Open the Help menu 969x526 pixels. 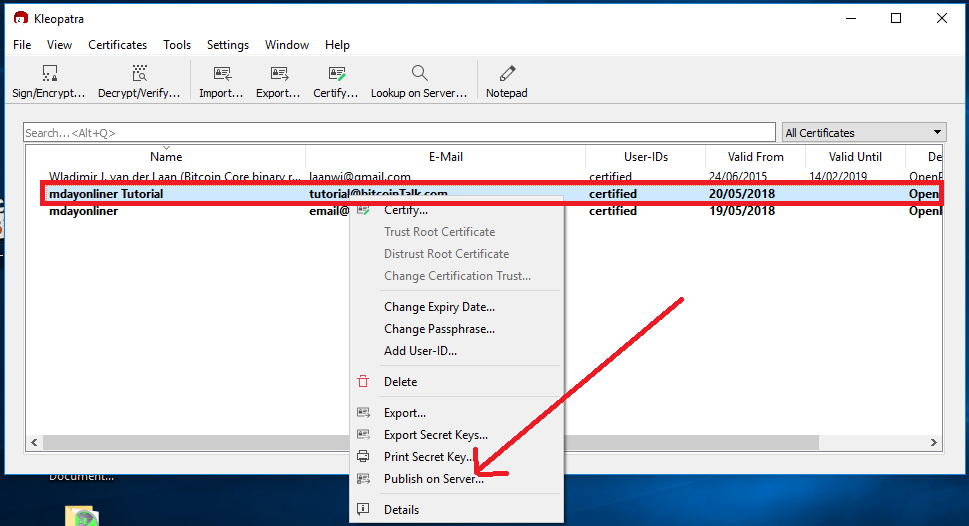337,45
